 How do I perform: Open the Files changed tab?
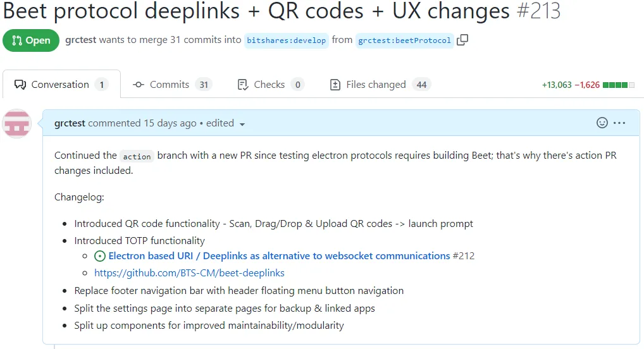pyautogui.click(x=380, y=85)
